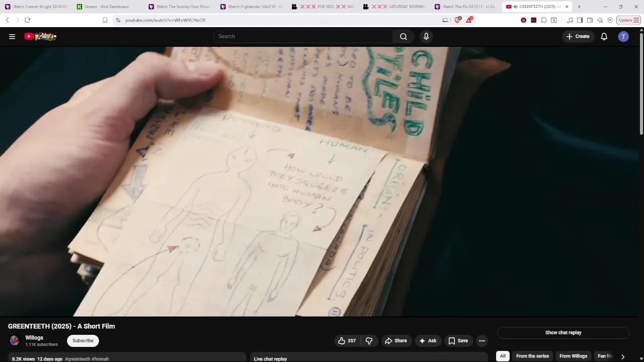The height and width of the screenshot is (362, 644).
Task: Open the Update browser menu button
Action: click(x=628, y=20)
